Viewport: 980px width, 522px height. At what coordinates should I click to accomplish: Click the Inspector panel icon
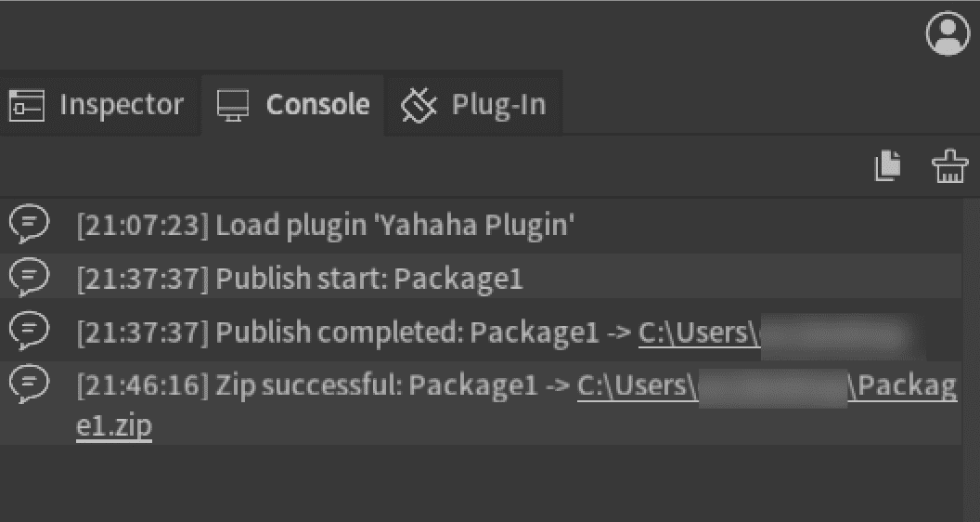point(26,106)
